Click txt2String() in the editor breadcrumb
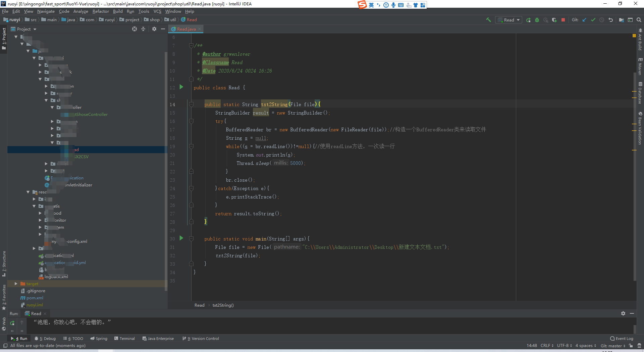Screen dimensions: 644x352 click(223, 305)
